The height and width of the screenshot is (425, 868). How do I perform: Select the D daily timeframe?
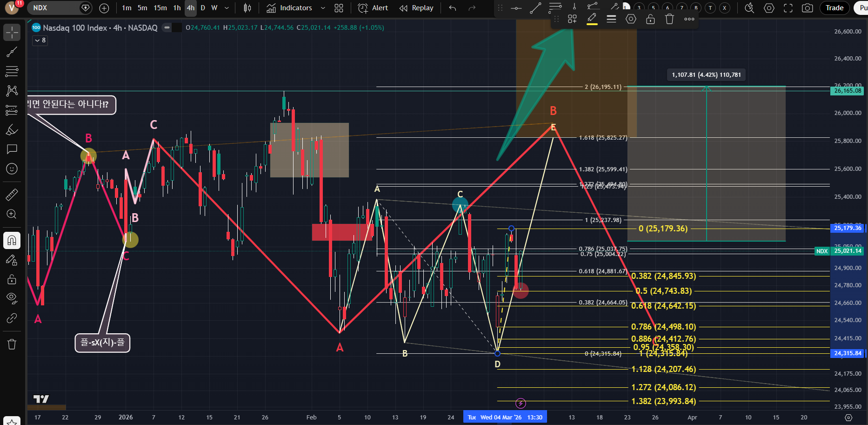[x=203, y=8]
